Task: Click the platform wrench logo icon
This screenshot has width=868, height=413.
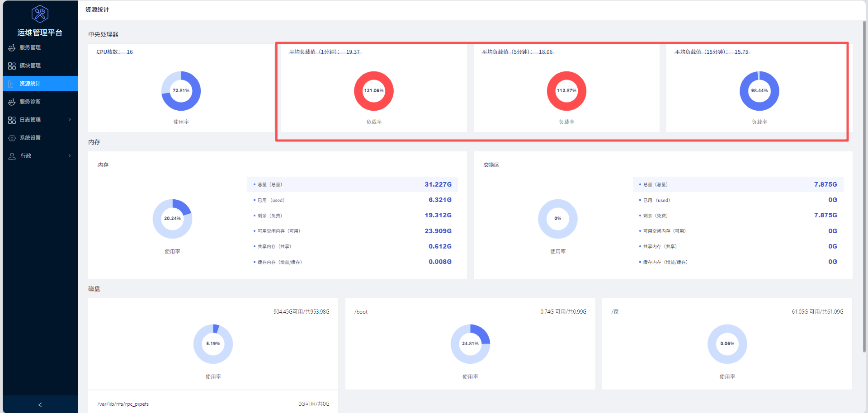Action: point(40,14)
